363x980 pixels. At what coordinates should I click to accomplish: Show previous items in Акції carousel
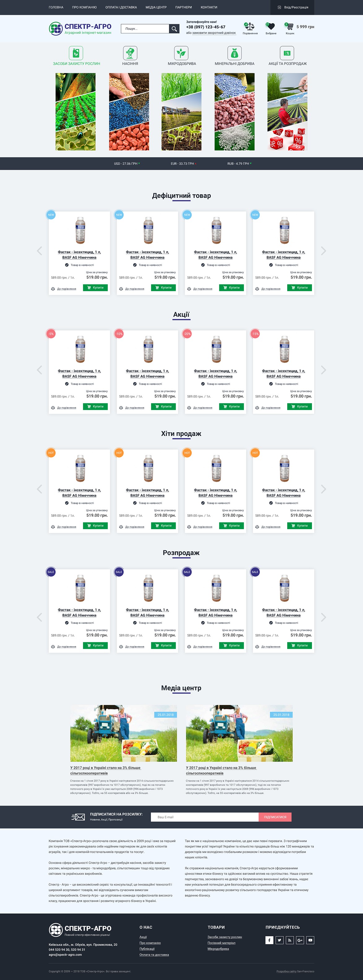pos(39,370)
